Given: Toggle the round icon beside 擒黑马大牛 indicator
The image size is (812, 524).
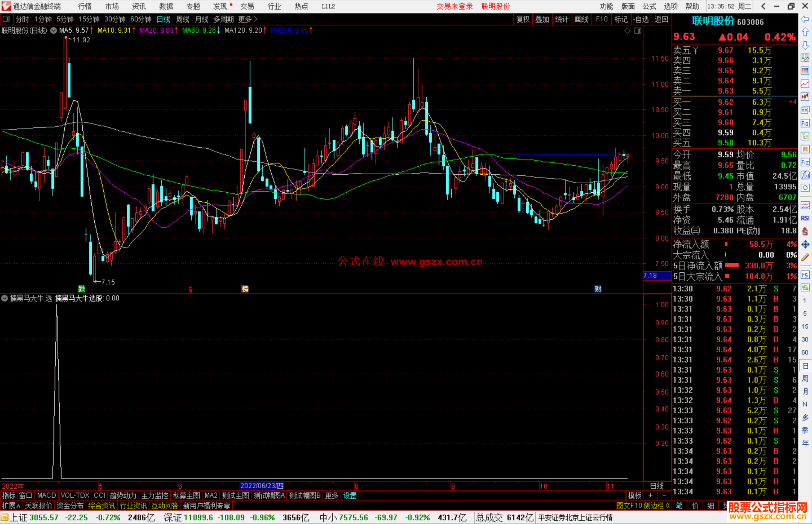Looking at the screenshot, I should click(x=5, y=298).
